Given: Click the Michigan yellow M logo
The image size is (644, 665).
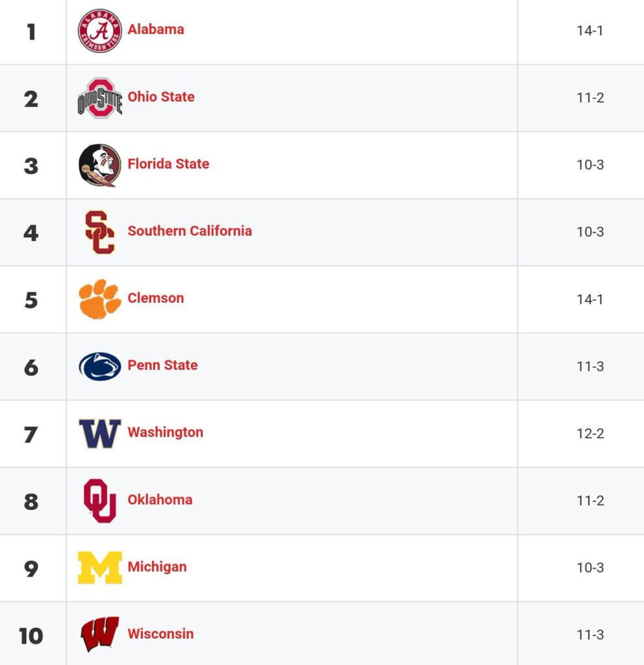Looking at the screenshot, I should (99, 568).
